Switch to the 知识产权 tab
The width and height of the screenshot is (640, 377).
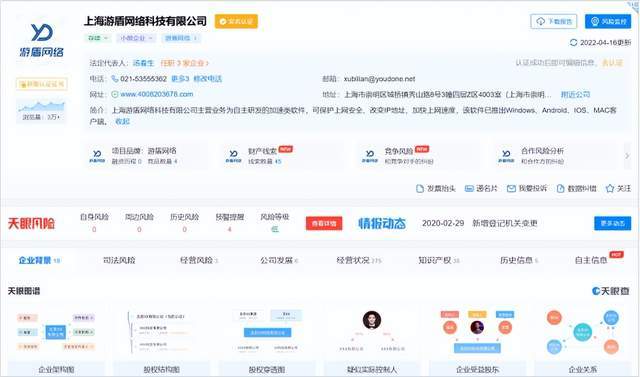coord(439,260)
